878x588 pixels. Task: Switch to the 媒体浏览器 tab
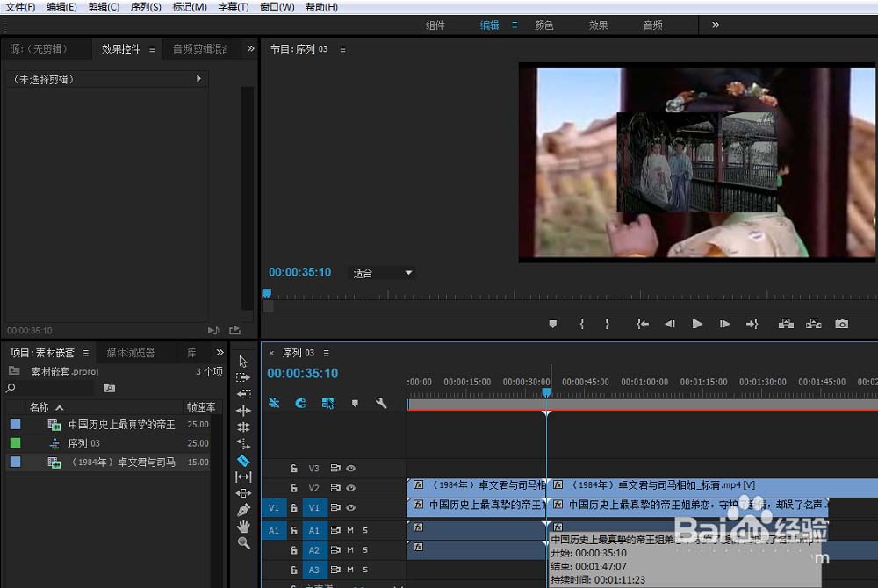[x=131, y=353]
